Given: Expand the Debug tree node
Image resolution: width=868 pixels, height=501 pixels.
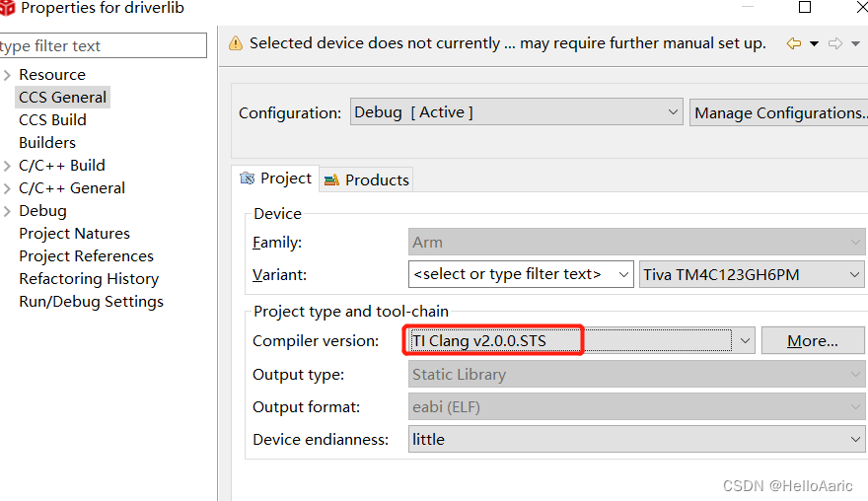Looking at the screenshot, I should (x=8, y=211).
